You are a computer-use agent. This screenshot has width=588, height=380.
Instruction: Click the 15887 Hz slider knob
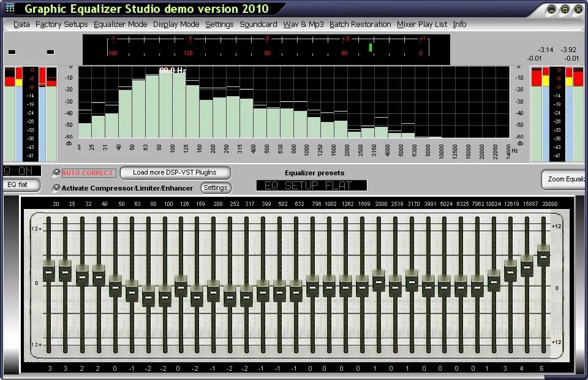[x=527, y=266]
